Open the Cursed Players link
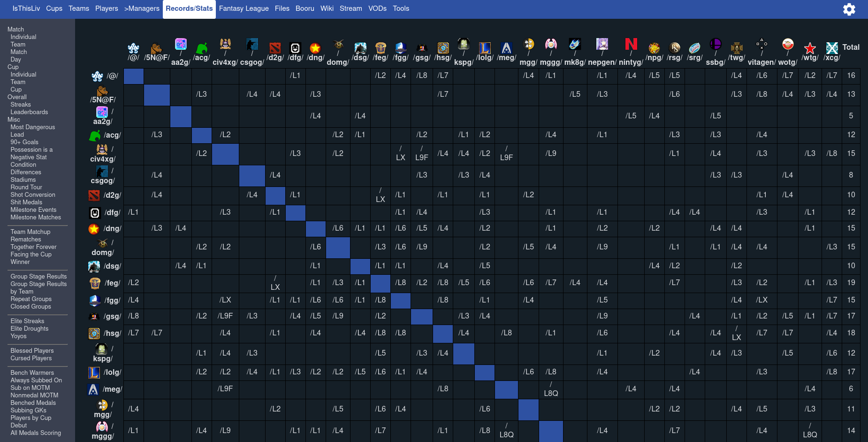The width and height of the screenshot is (868, 442). [31, 358]
